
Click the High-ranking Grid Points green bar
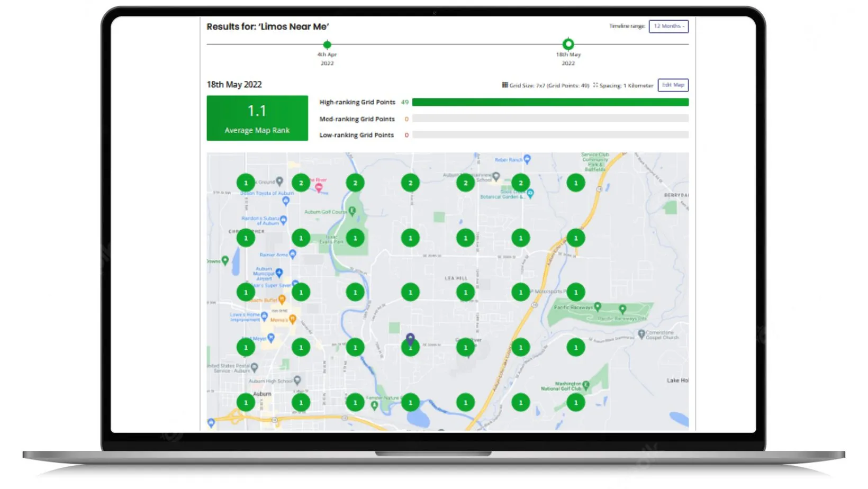click(550, 102)
